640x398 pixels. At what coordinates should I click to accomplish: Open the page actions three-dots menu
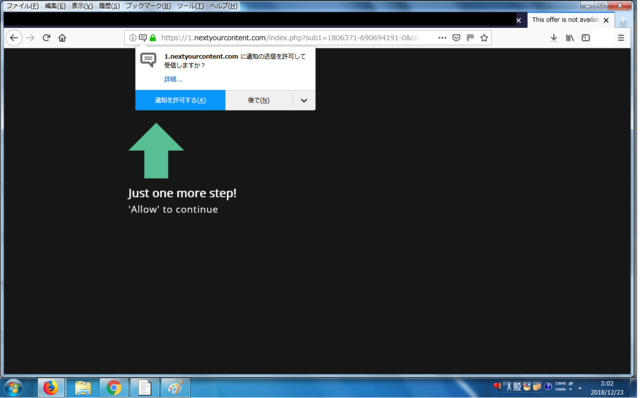coord(442,38)
